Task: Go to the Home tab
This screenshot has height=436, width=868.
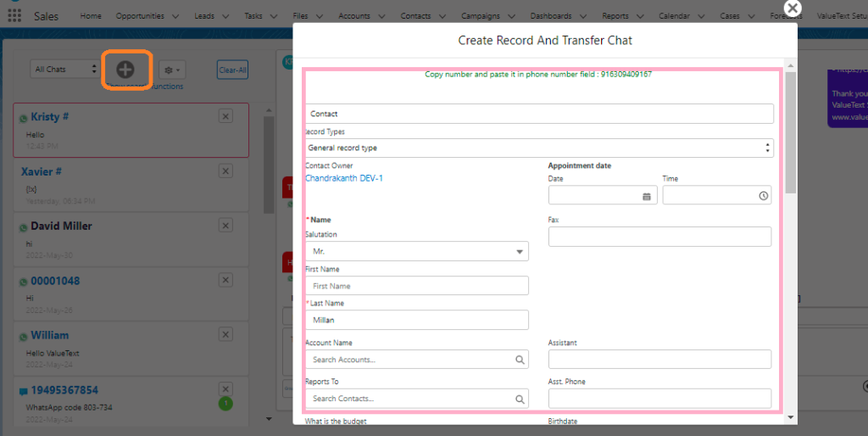Action: (91, 16)
